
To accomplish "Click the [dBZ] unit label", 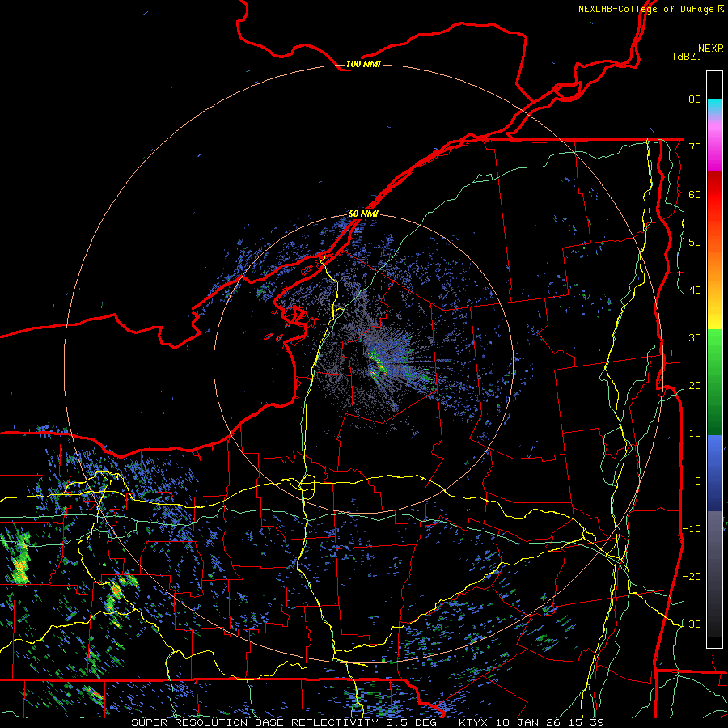I will tap(687, 56).
